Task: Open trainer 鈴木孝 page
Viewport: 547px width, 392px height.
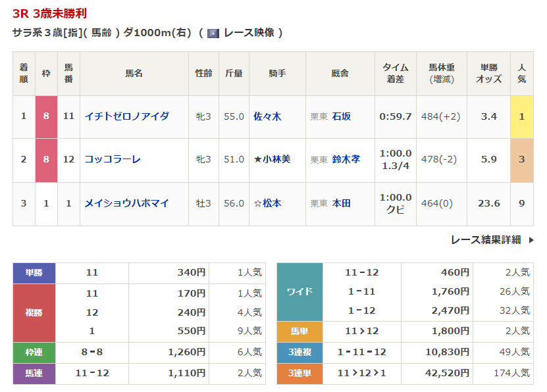Action: (x=346, y=159)
